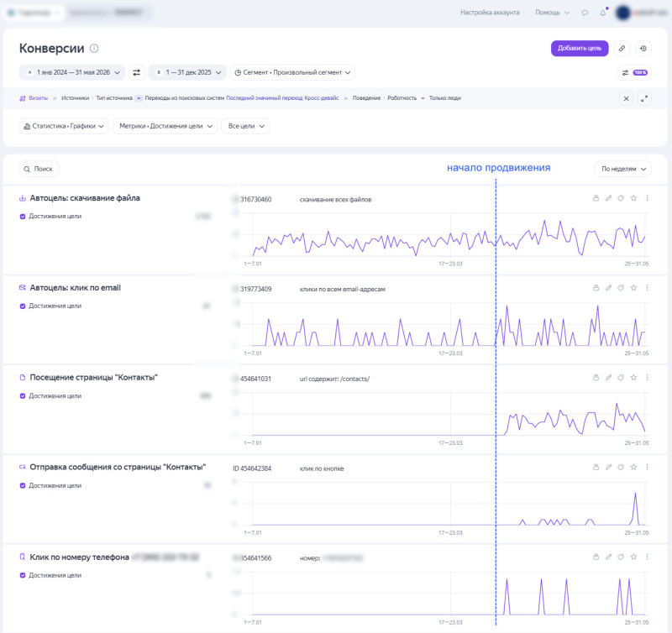Viewport: 672px width, 633px height.
Task: Click stacked-tray icon on скачивание файла row
Action: coord(596,198)
